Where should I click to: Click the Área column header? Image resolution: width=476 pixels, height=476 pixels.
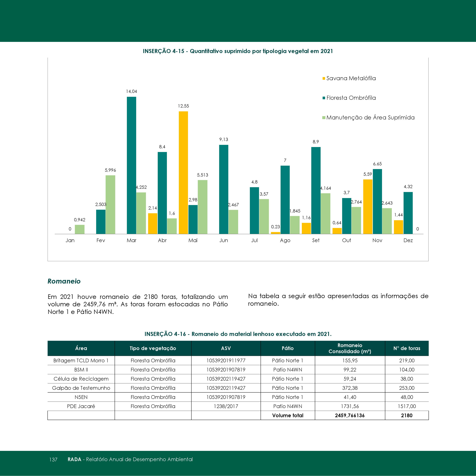pos(81,348)
